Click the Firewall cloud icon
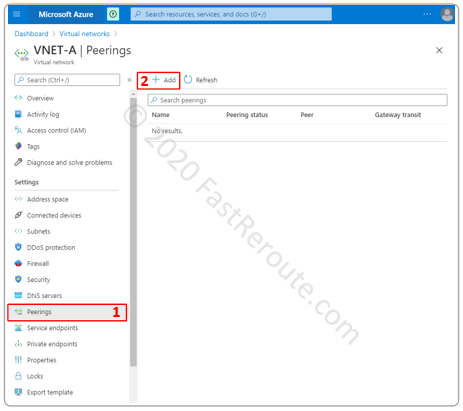The width and height of the screenshot is (463, 411). tap(18, 263)
